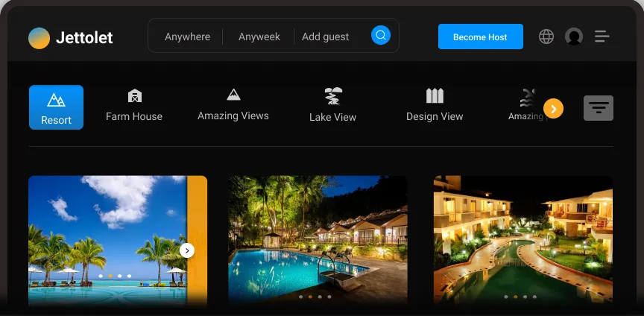644x316 pixels.
Task: Select the Resort category tab
Action: [x=56, y=107]
